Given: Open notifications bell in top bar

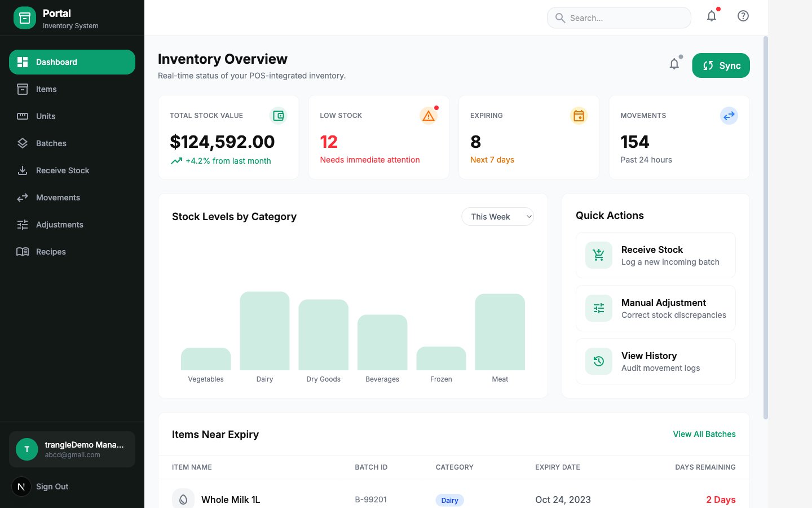Looking at the screenshot, I should 712,16.
